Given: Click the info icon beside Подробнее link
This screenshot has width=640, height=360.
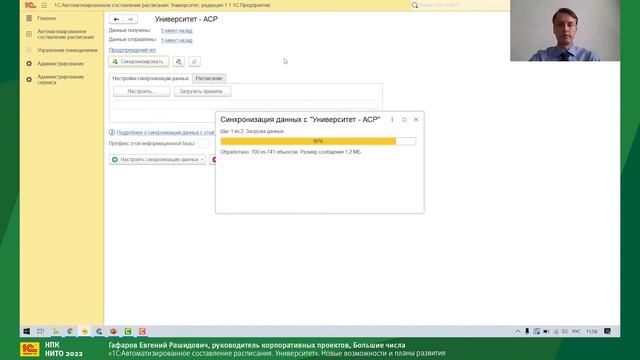Looking at the screenshot, I should point(112,133).
